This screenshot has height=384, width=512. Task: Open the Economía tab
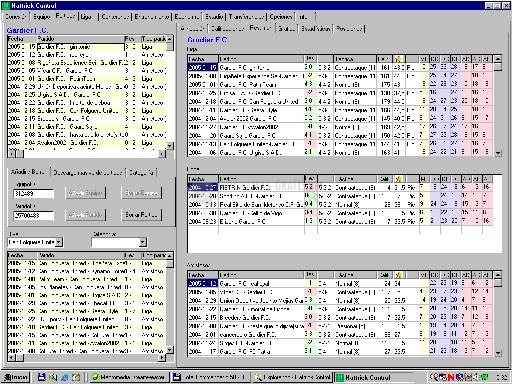click(187, 16)
